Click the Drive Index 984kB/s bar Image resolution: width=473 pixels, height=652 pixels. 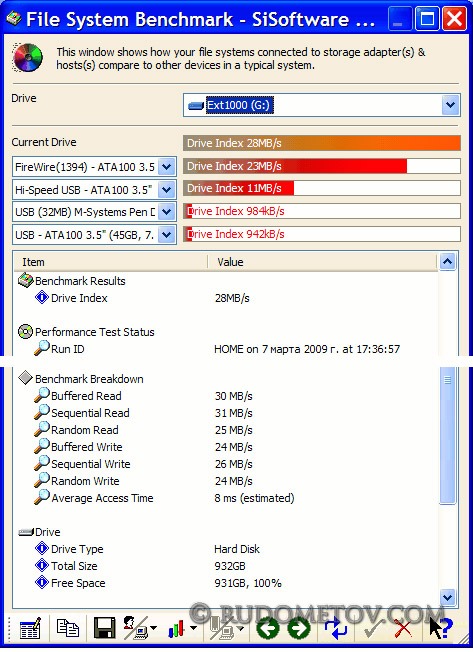pos(322,211)
